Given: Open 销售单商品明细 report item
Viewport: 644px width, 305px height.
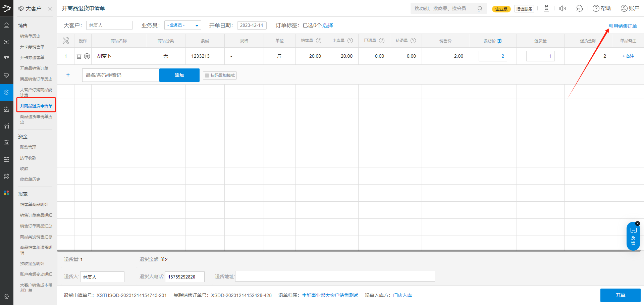Looking at the screenshot, I should pos(34,204).
